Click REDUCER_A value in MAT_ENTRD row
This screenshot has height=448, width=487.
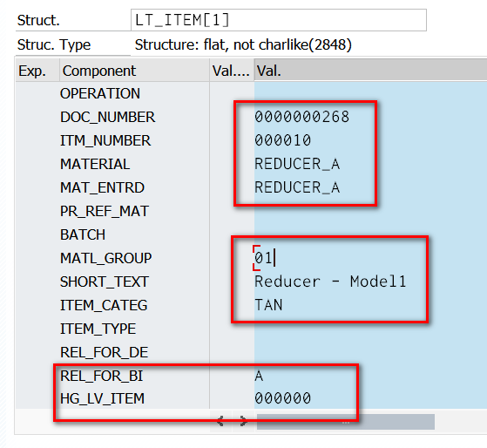(x=297, y=187)
